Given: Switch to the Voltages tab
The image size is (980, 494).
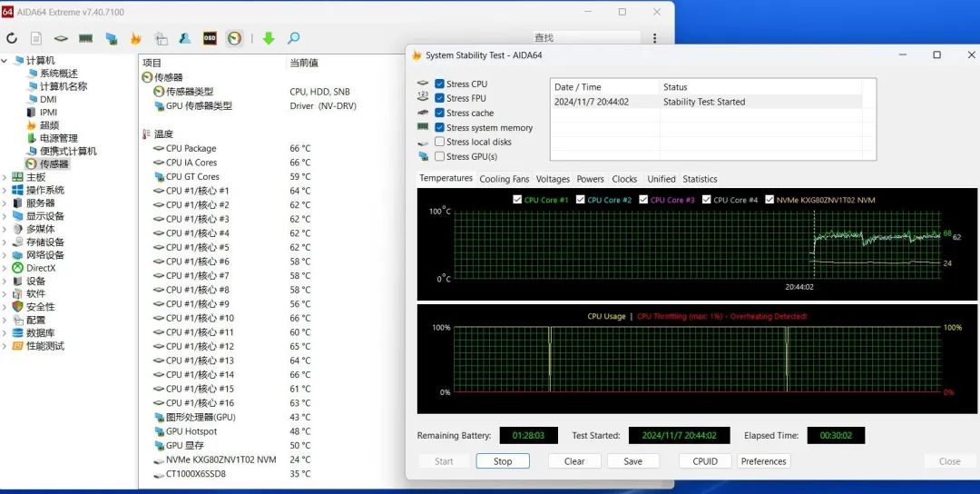Looking at the screenshot, I should click(554, 179).
